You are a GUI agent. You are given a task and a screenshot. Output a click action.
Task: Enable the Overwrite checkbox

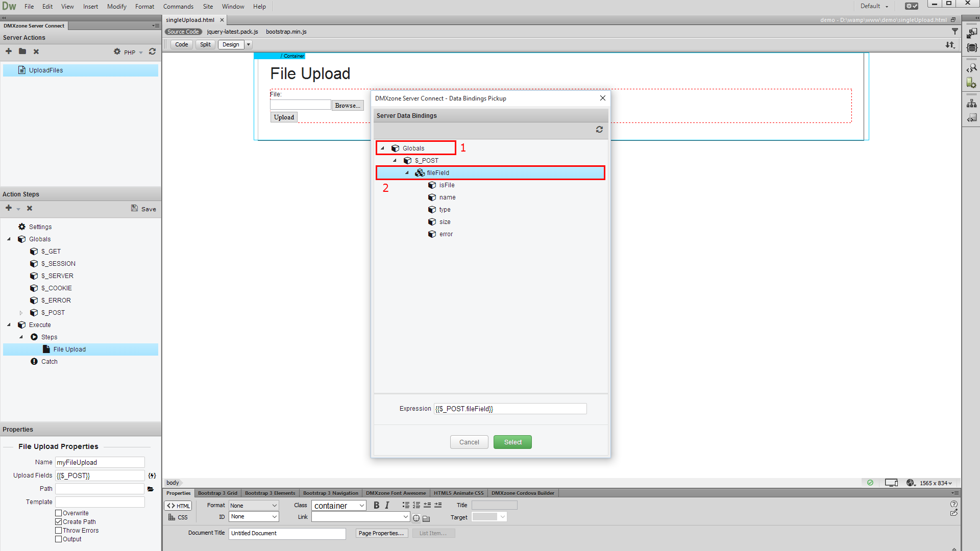click(x=58, y=513)
